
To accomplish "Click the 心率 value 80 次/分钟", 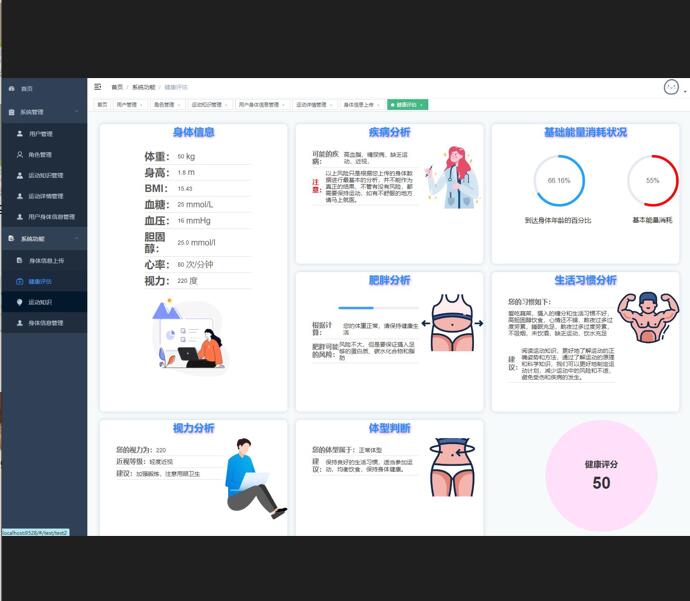I will click(x=195, y=264).
